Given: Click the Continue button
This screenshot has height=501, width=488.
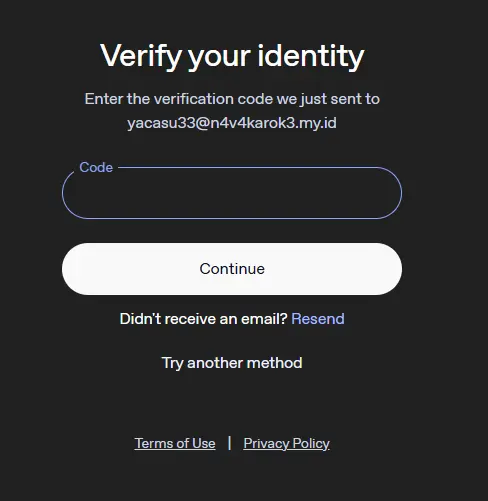Looking at the screenshot, I should pos(232,269).
